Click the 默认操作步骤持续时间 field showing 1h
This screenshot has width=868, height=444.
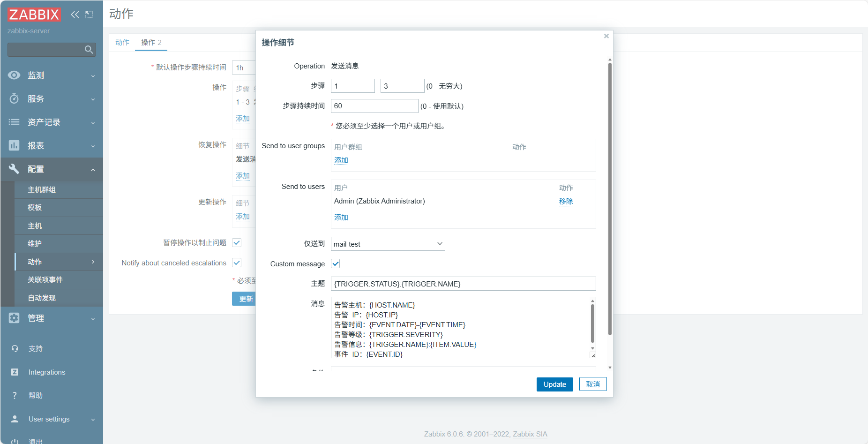click(244, 68)
